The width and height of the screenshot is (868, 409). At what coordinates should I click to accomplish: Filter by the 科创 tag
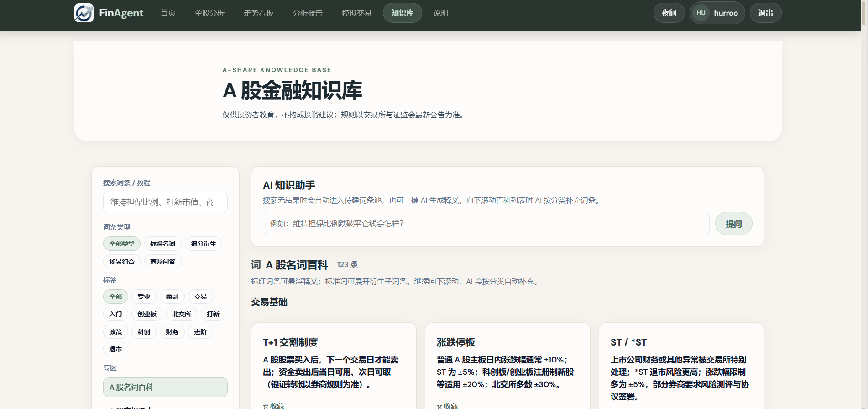coord(144,332)
